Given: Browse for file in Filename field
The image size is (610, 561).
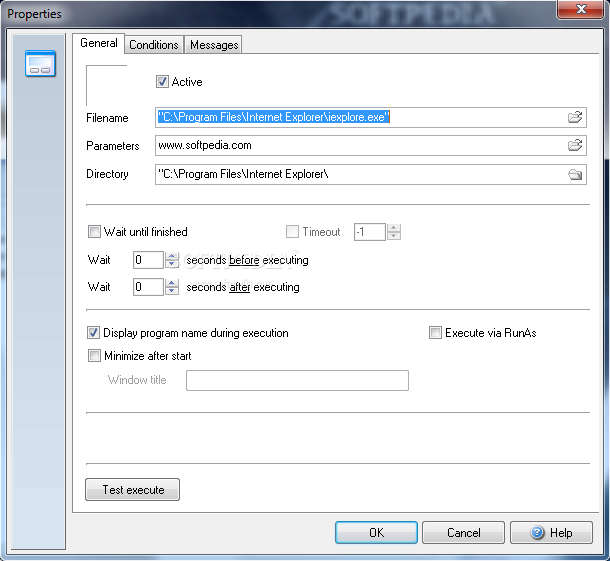Looking at the screenshot, I should click(x=575, y=117).
